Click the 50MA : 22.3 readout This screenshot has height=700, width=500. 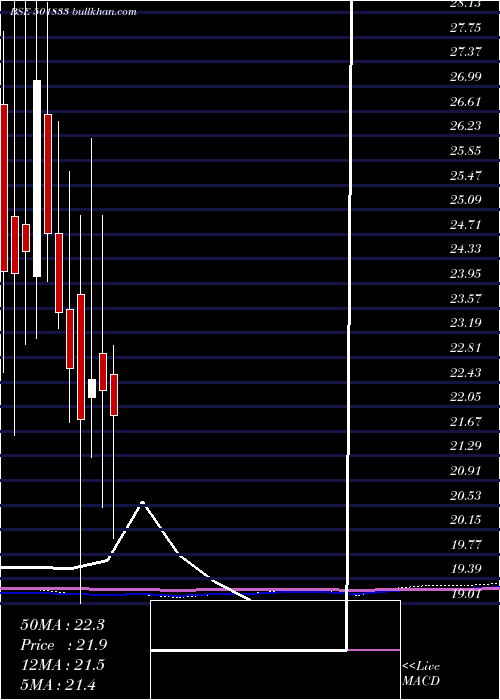[x=62, y=625]
